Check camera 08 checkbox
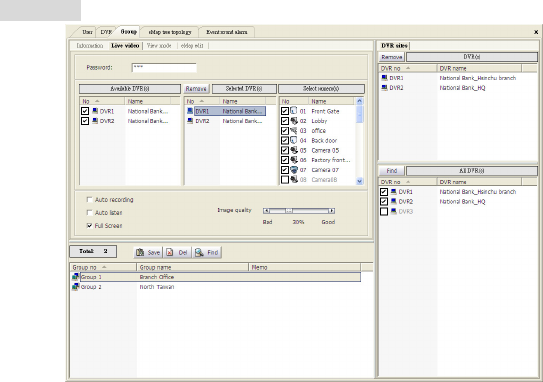The image size is (543, 382). (285, 180)
